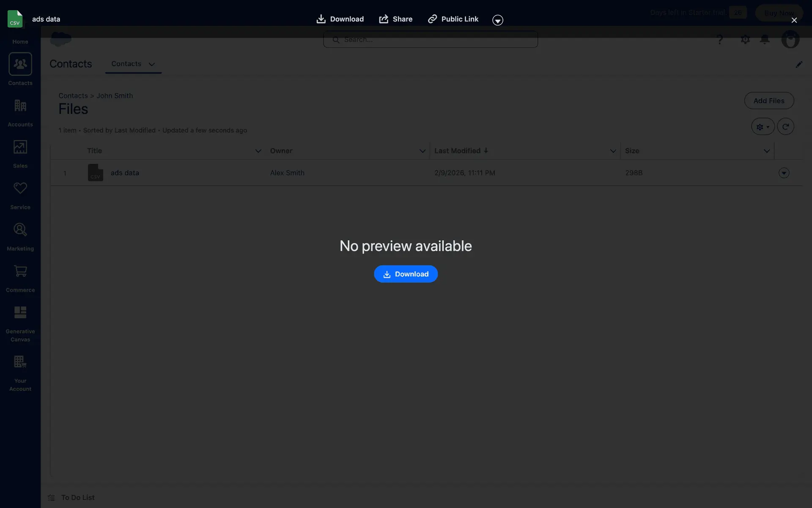Open Generative Canvas in sidebar
This screenshot has width=812, height=508.
coord(20,312)
